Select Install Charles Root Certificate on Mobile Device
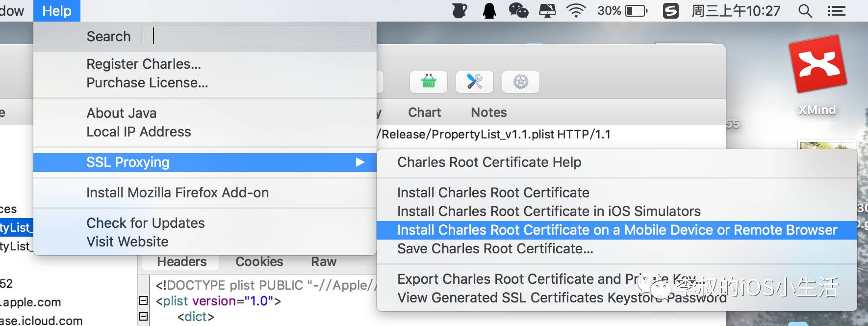The image size is (868, 326). 617,230
